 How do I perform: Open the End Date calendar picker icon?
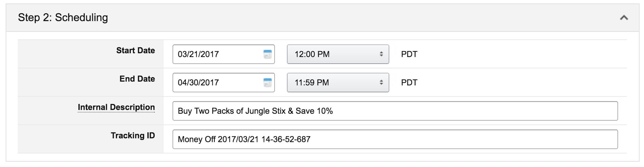267,83
